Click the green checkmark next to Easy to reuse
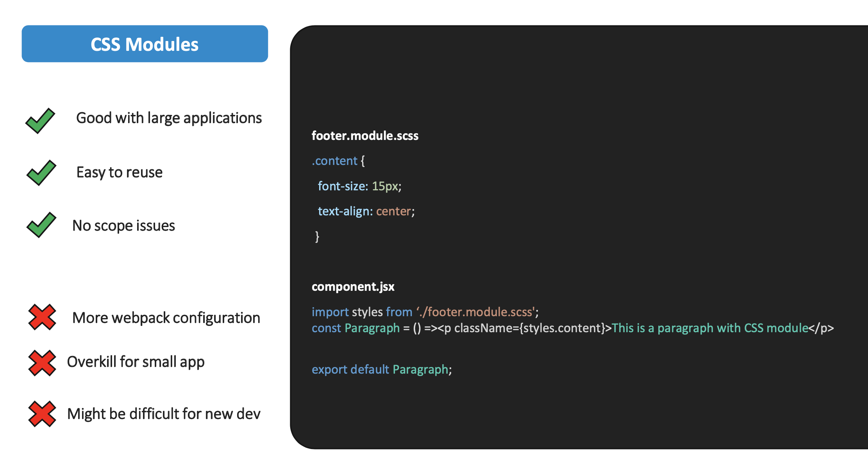The height and width of the screenshot is (451, 868). pos(41,173)
